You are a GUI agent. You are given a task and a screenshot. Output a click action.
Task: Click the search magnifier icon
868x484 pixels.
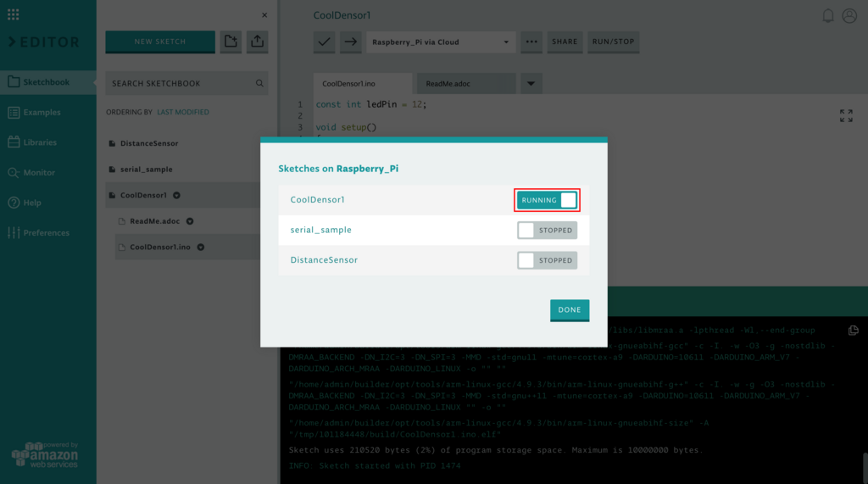259,83
